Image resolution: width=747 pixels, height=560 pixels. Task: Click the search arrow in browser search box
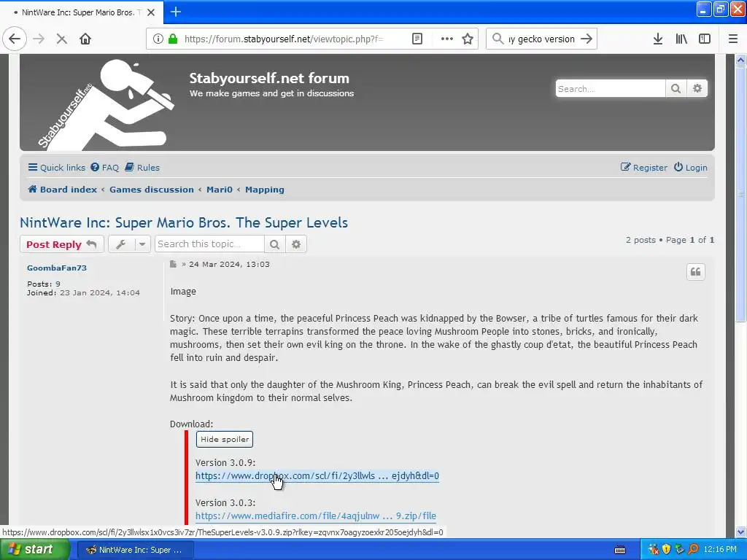587,39
